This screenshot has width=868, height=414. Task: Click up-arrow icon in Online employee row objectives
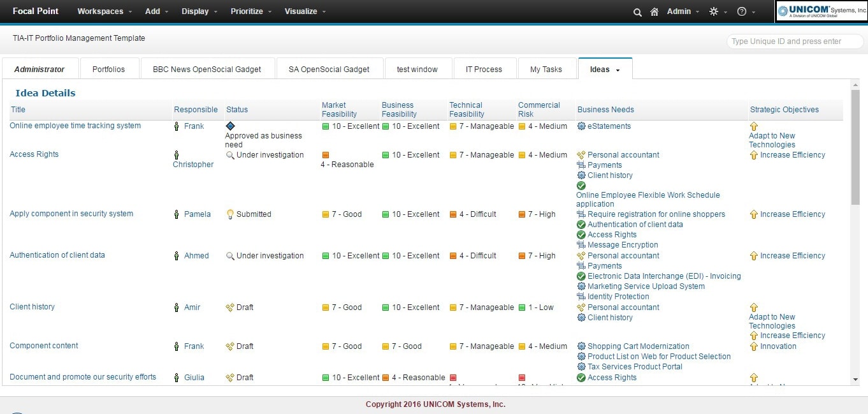click(754, 126)
